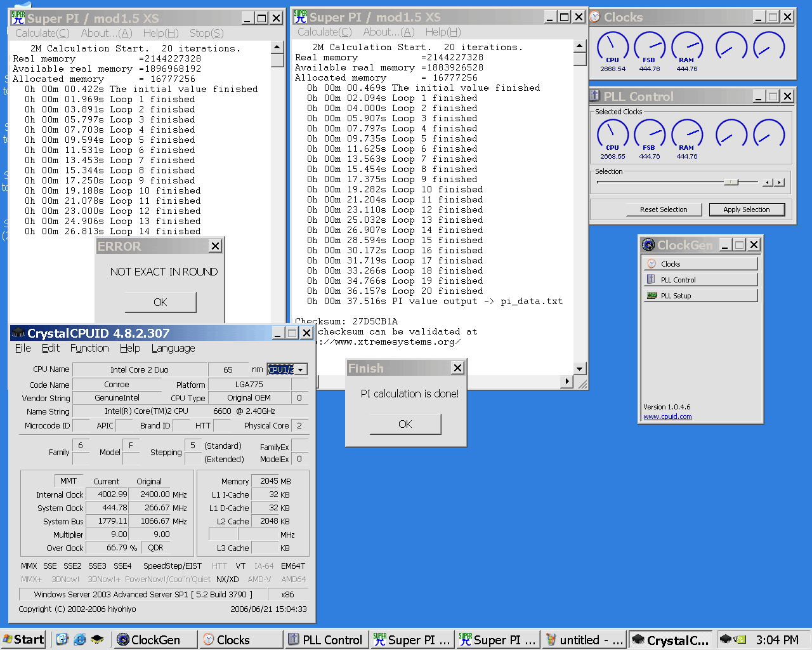812x650 pixels.
Task: Click the Clocks button in ClockGen
Action: [x=700, y=263]
